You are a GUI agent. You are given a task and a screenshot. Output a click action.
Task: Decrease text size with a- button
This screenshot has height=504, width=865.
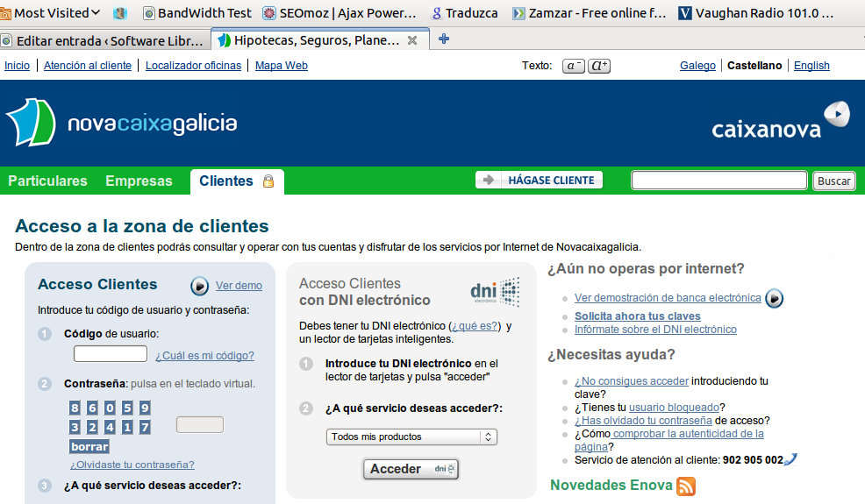click(574, 66)
